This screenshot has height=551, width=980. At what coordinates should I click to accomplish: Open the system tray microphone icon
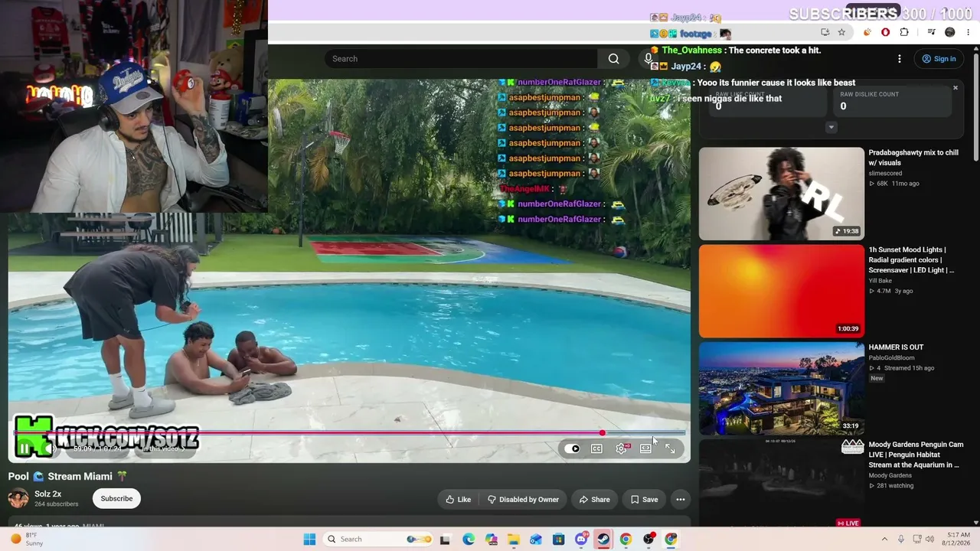(x=901, y=540)
